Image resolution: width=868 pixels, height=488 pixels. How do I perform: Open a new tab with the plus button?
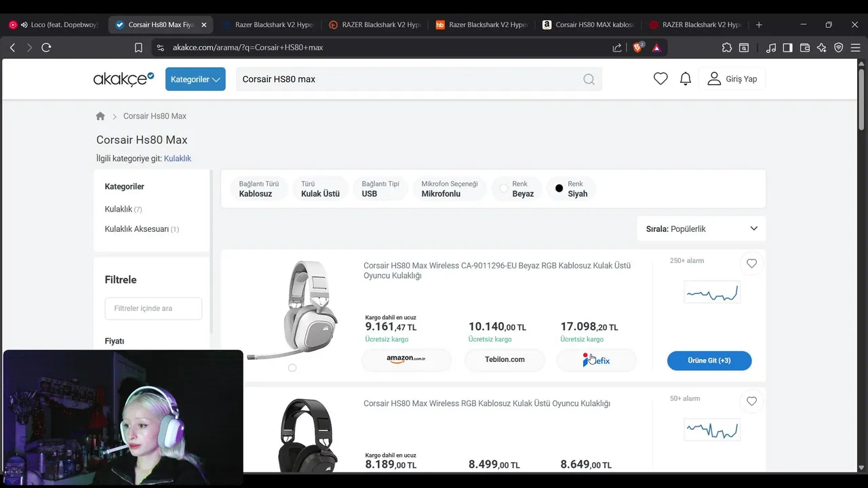pyautogui.click(x=759, y=24)
